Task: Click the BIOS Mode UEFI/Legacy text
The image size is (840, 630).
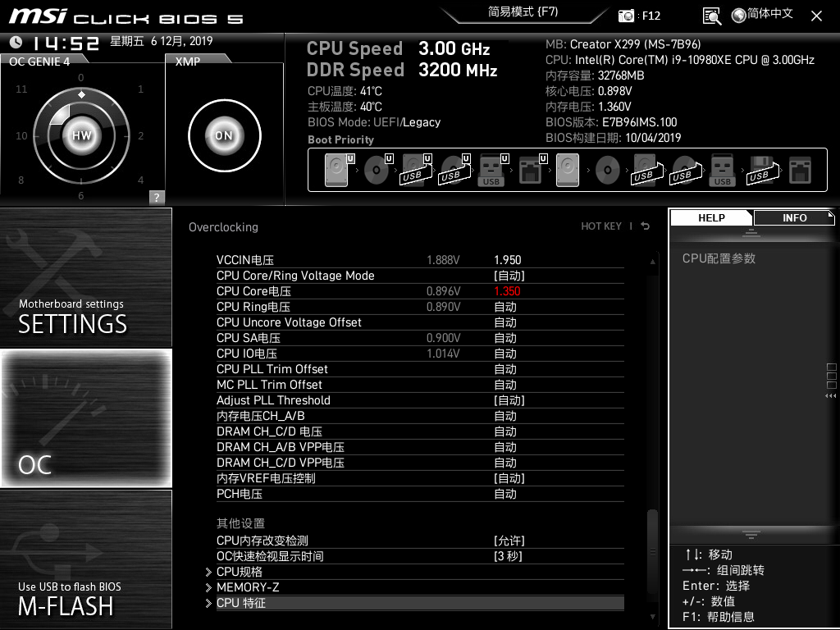Action: click(x=374, y=122)
